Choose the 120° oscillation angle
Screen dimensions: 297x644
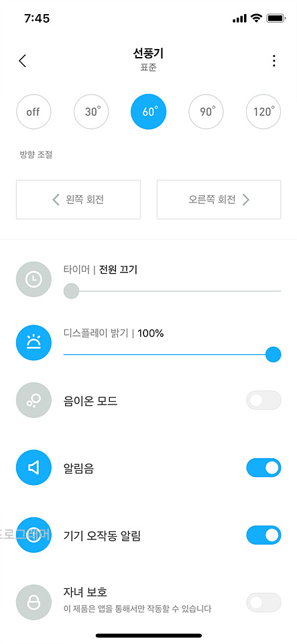263,112
